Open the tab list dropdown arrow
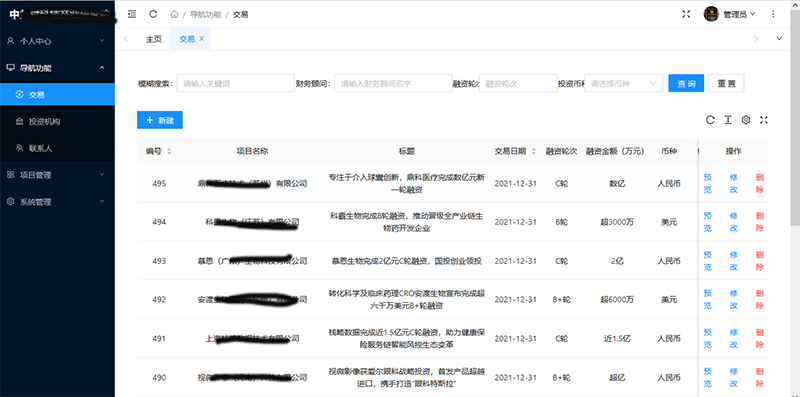800x397 pixels. (779, 39)
